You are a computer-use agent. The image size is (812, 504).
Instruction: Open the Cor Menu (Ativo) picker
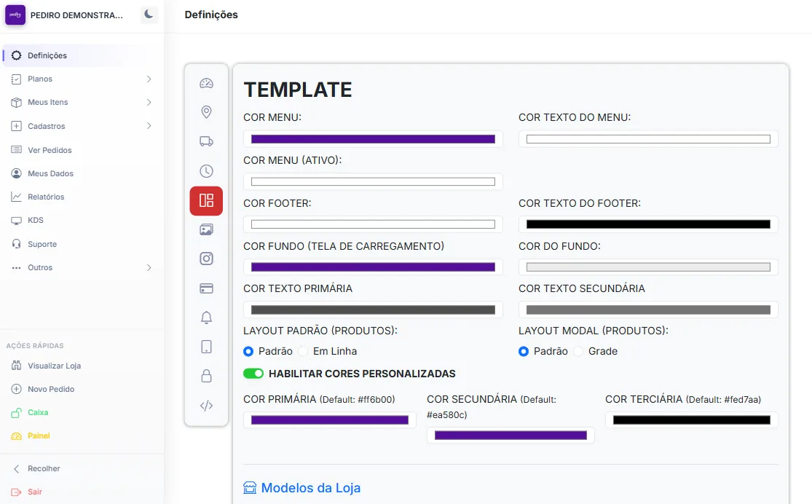pos(373,182)
